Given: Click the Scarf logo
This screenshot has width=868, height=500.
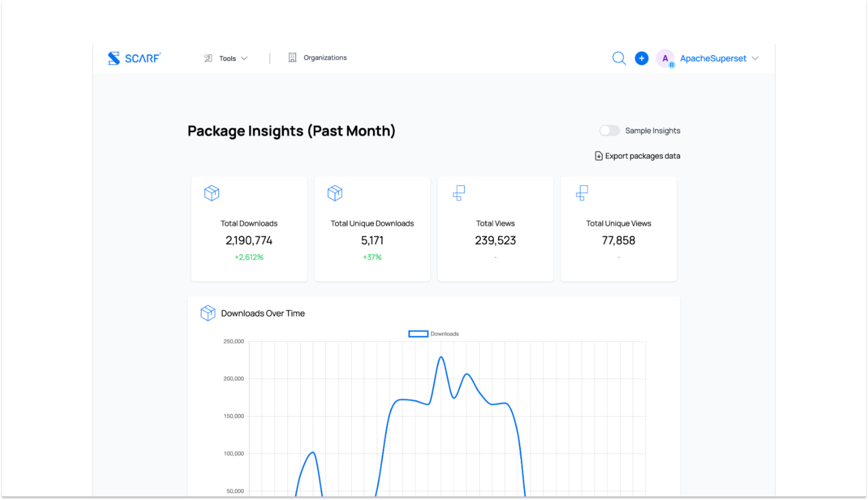Looking at the screenshot, I should 134,58.
